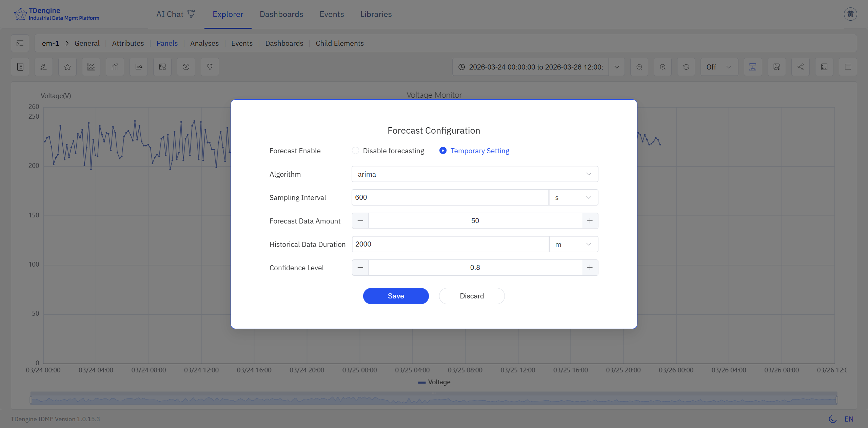Open the share icon on toolbar
Image resolution: width=868 pixels, height=428 pixels.
(x=800, y=67)
